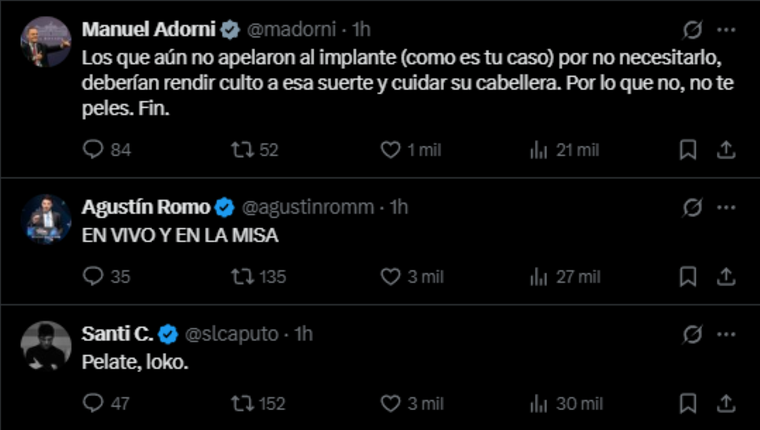This screenshot has width=760, height=430.
Task: Click Grok icon on Santi C.'s tweet
Action: click(x=692, y=334)
